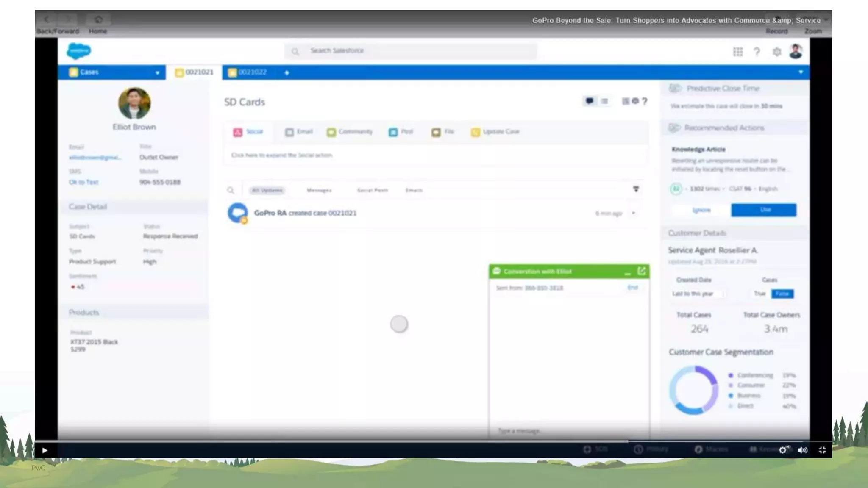This screenshot has width=868, height=488.
Task: Switch to case tab 00021022
Action: point(252,72)
